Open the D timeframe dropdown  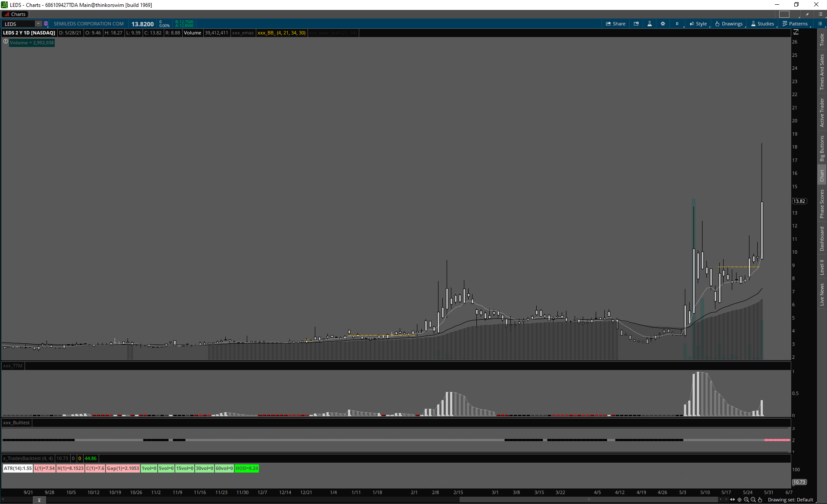(x=677, y=24)
